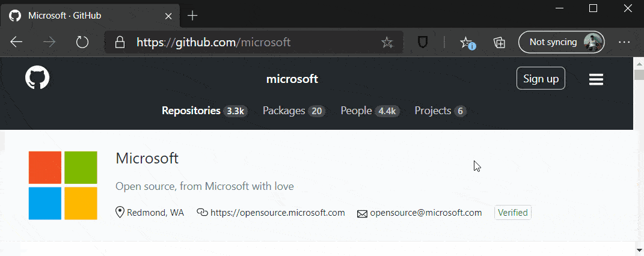The image size is (644, 256).
Task: Click the browser refresh icon
Action: (x=82, y=42)
